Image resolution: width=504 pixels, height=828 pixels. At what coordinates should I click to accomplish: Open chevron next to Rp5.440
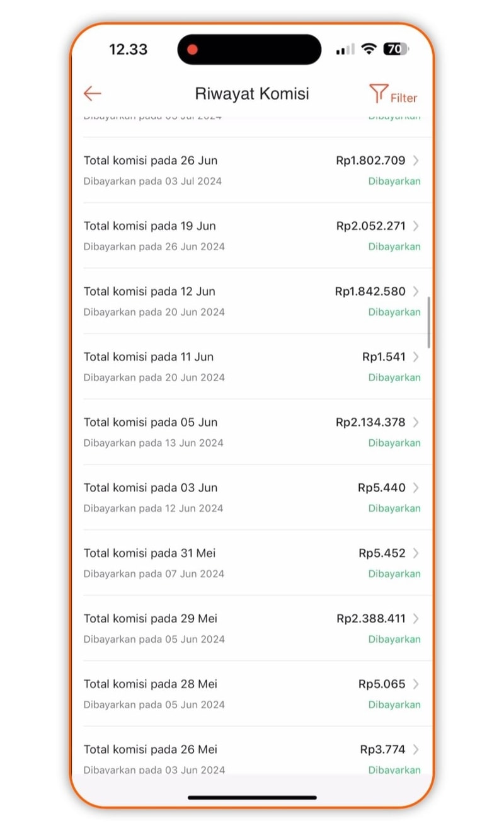click(416, 488)
